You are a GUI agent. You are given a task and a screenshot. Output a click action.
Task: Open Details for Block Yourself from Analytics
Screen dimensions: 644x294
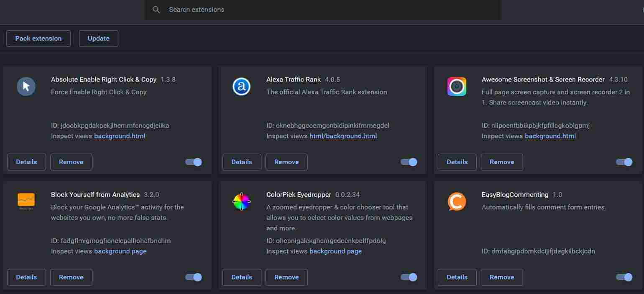click(x=26, y=277)
